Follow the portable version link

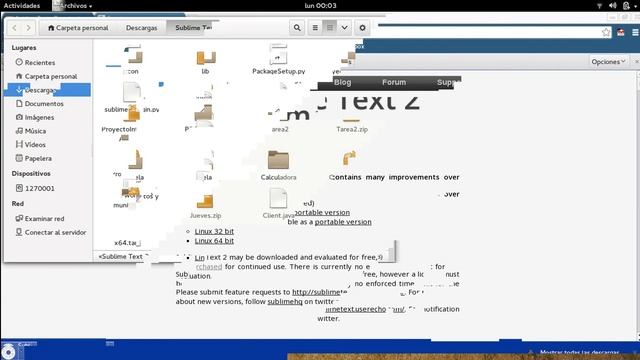click(x=343, y=222)
